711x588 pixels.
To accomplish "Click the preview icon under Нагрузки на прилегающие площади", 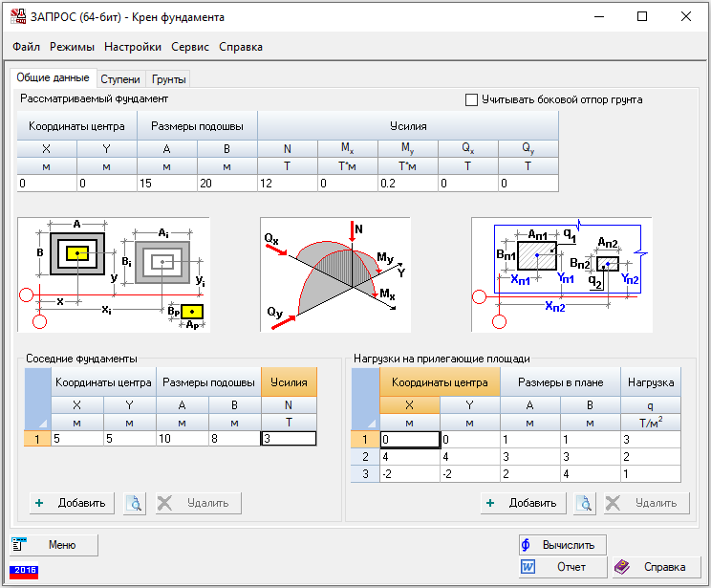I will click(x=583, y=503).
